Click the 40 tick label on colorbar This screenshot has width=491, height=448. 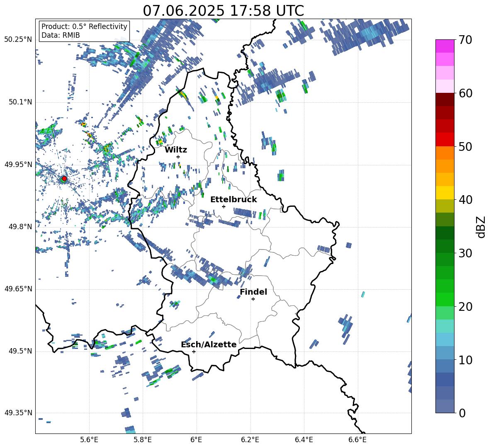pyautogui.click(x=465, y=200)
